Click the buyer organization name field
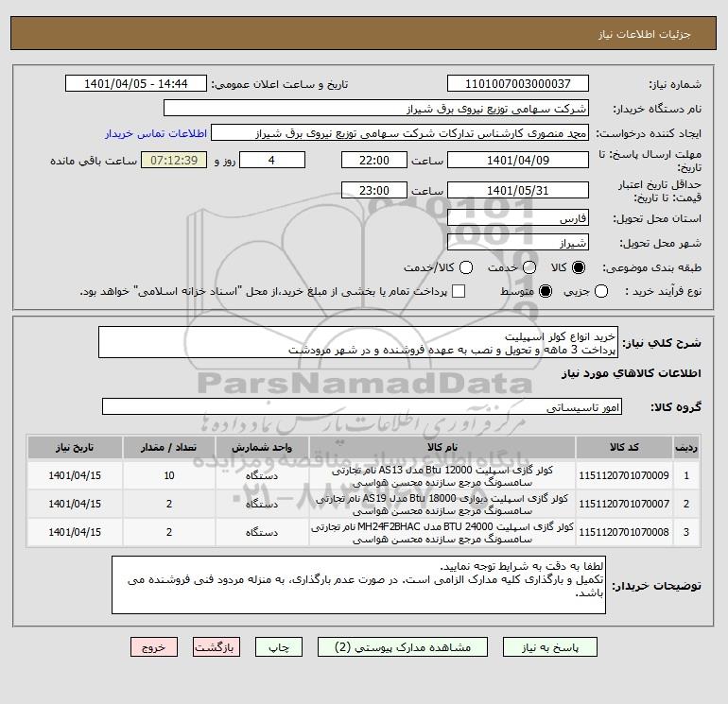This screenshot has width=728, height=704. click(x=376, y=109)
